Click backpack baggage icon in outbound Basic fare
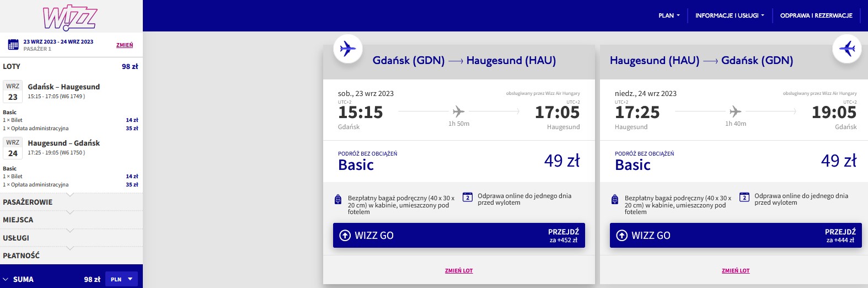 [x=338, y=199]
